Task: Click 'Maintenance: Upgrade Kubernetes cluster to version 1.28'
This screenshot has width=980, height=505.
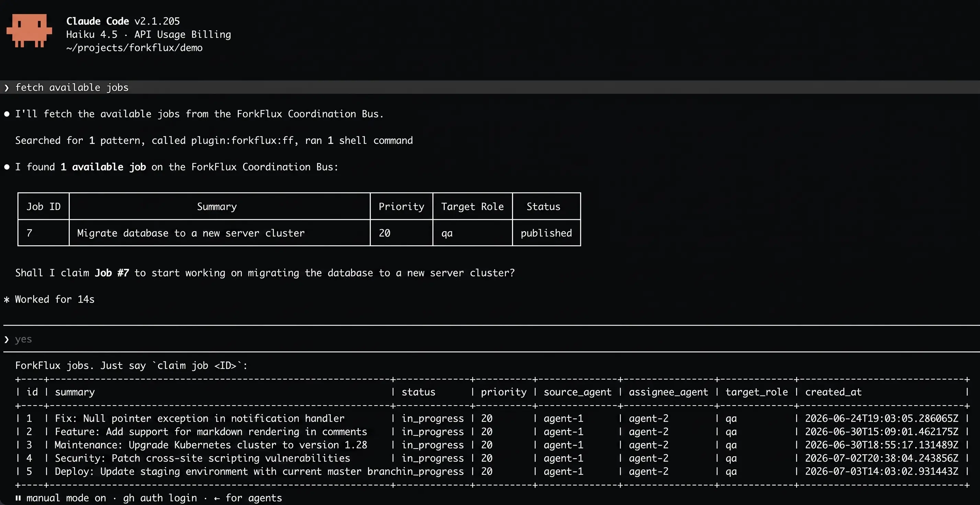Action: 211,445
